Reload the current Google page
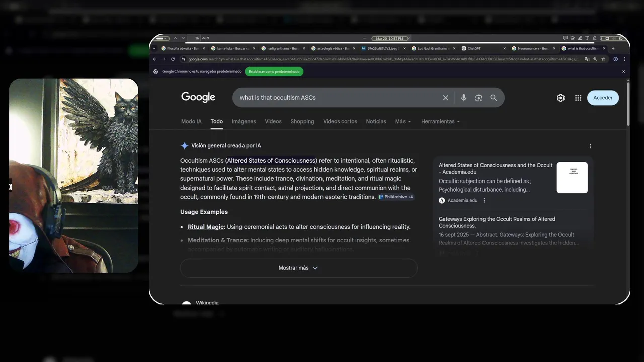Viewport: 644px width, 362px height. click(173, 59)
